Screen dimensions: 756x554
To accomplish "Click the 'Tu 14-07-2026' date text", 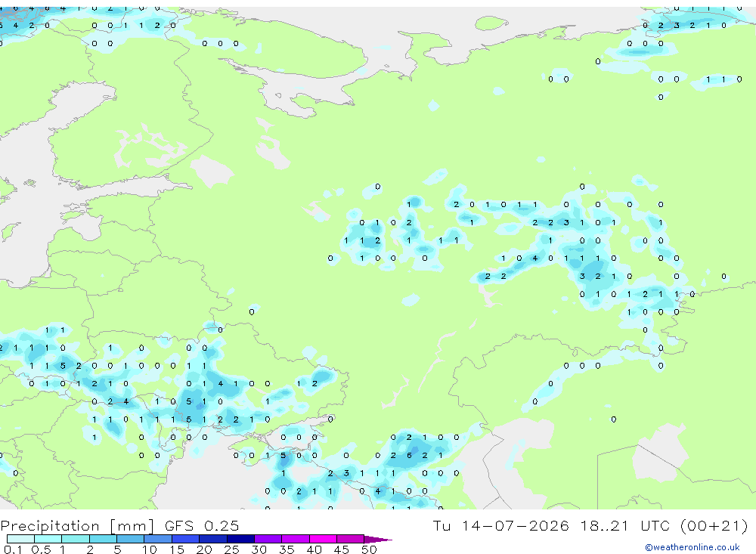I will [x=500, y=525].
